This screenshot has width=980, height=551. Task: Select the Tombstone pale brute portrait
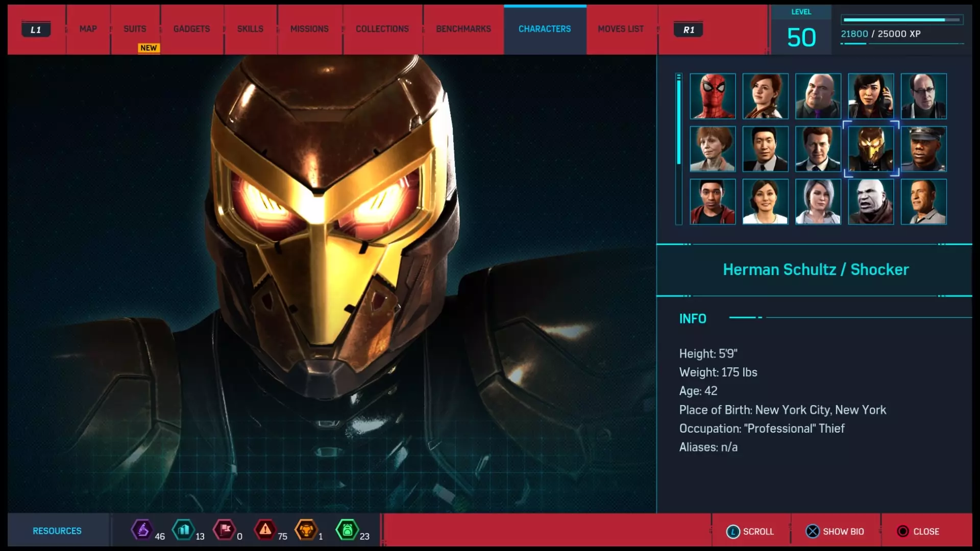pos(871,202)
